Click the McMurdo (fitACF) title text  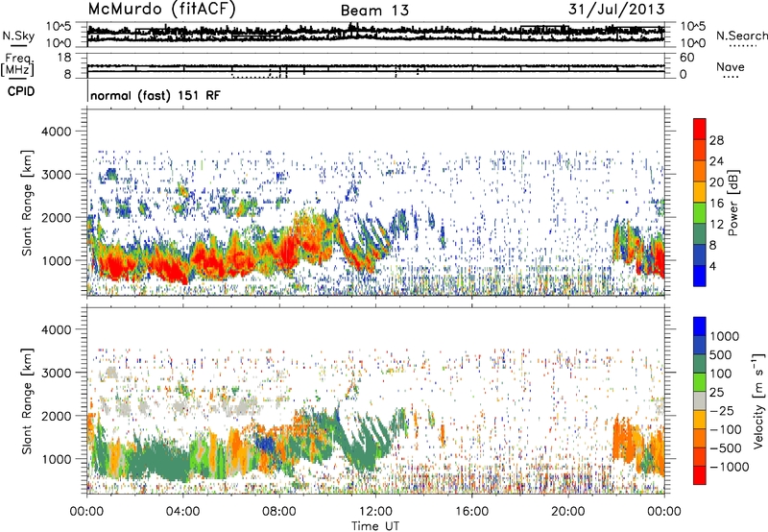(x=161, y=9)
